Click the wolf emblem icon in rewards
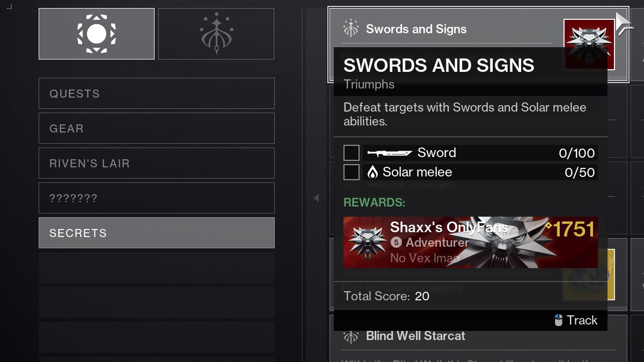Image resolution: width=644 pixels, height=362 pixels. pyautogui.click(x=367, y=242)
